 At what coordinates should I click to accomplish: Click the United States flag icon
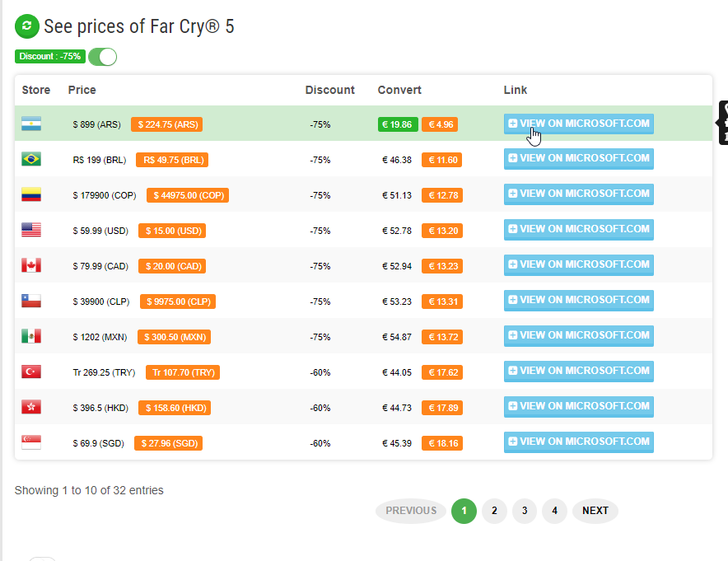click(31, 231)
